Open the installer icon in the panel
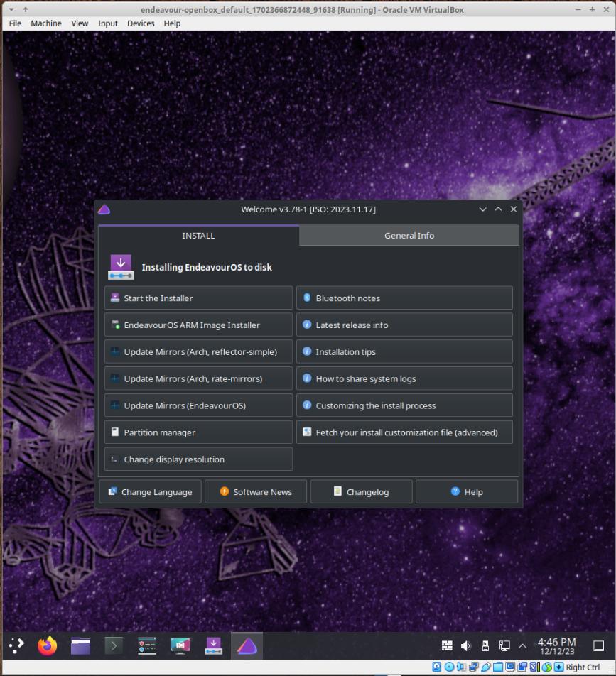The width and height of the screenshot is (616, 676). point(214,646)
